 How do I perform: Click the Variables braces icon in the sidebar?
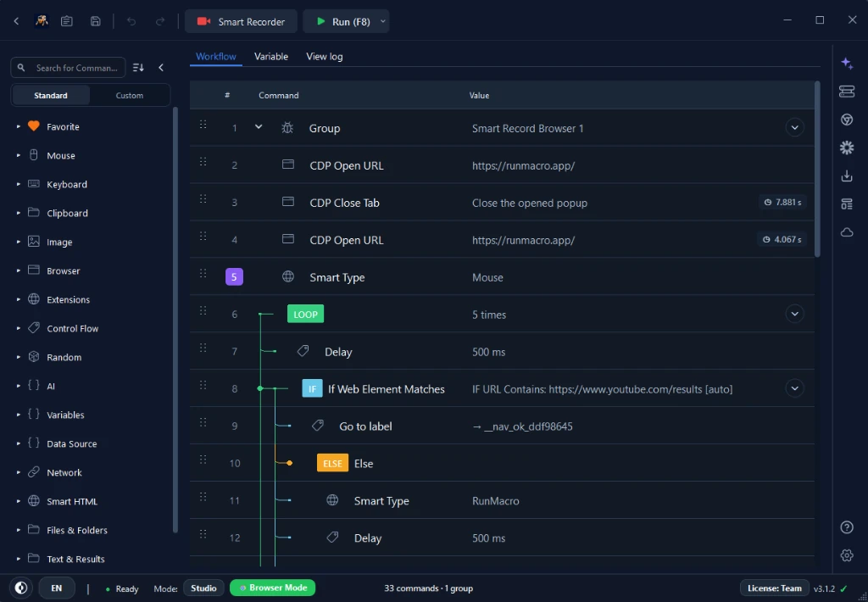pos(34,415)
